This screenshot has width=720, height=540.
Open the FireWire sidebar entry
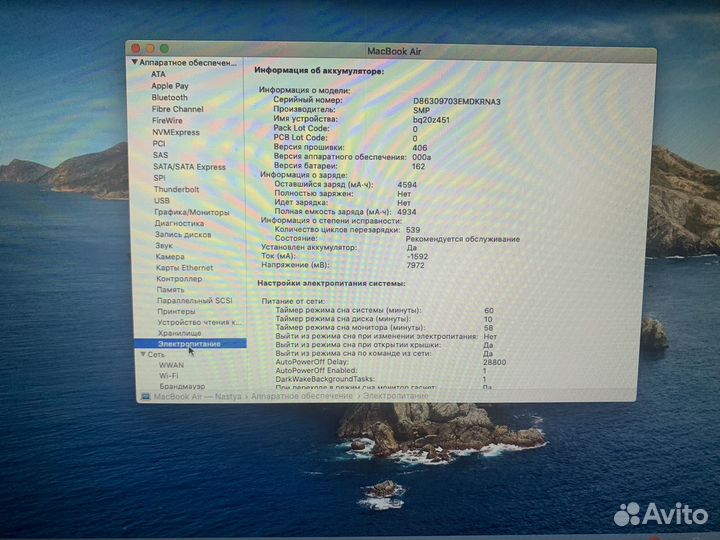click(167, 120)
